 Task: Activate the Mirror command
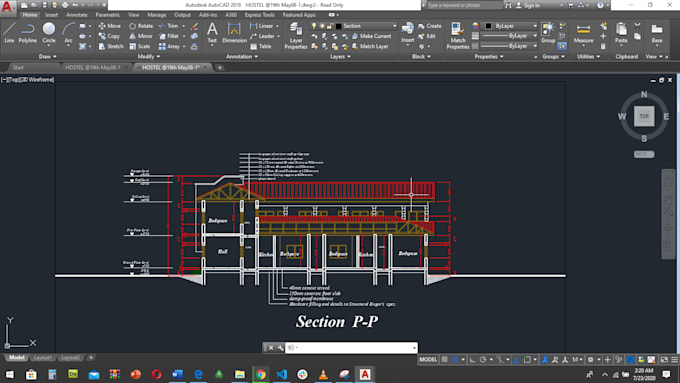141,36
